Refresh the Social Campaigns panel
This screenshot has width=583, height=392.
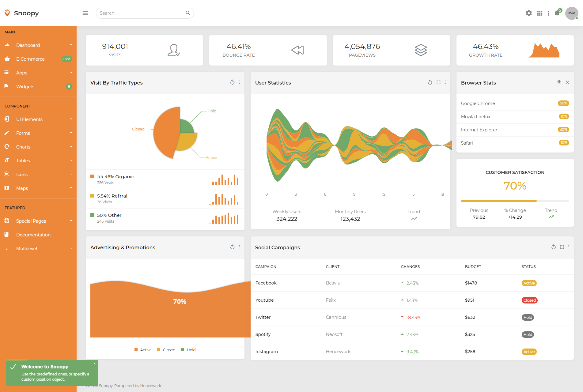(x=554, y=247)
